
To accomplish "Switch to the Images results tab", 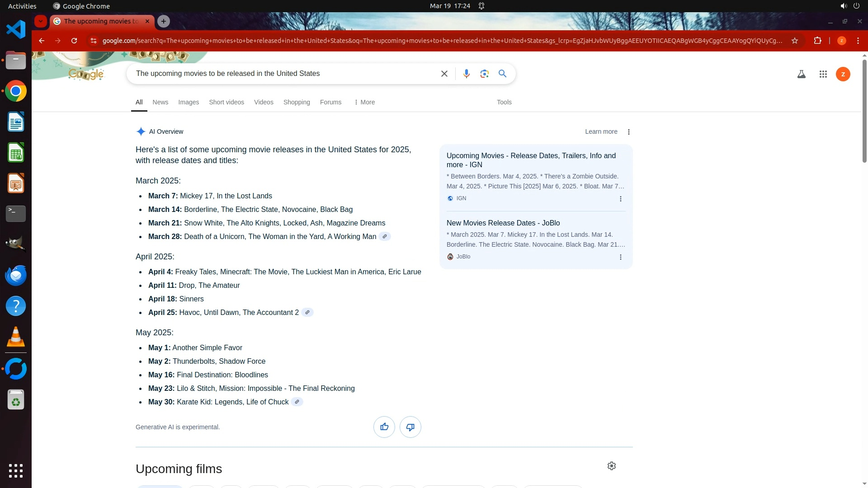I will (x=188, y=102).
